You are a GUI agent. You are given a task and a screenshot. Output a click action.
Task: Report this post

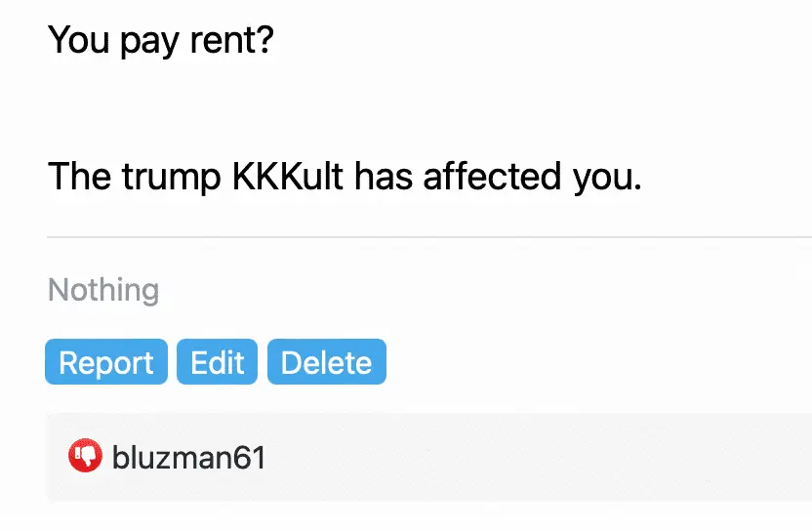(x=105, y=362)
